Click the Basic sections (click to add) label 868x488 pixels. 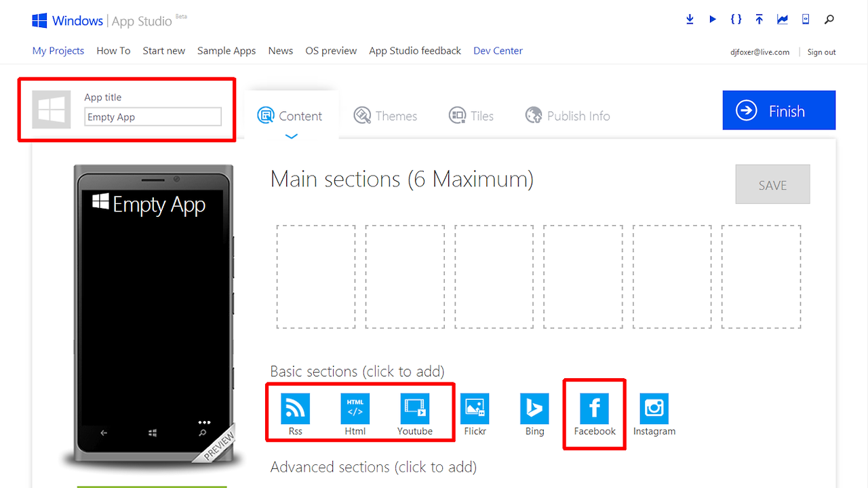[x=357, y=371]
